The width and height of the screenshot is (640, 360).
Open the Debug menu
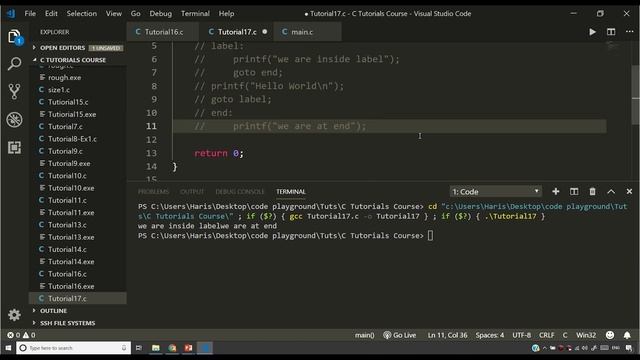coord(160,13)
